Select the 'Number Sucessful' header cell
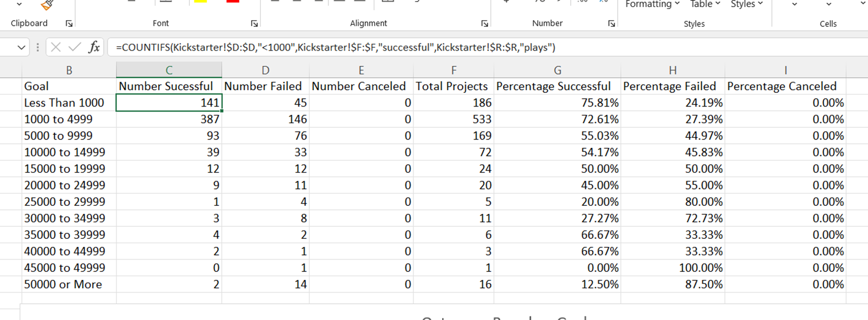Viewport: 868px width, 320px height. point(169,86)
